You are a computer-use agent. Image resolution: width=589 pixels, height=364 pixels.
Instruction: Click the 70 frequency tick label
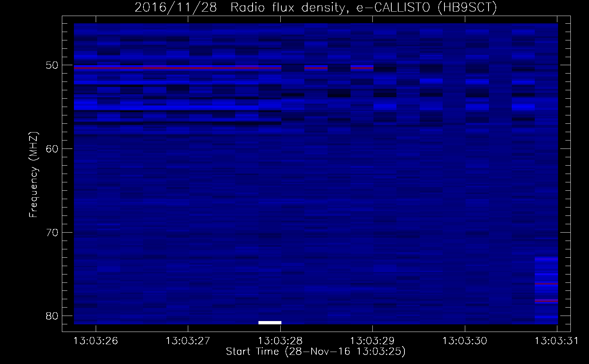52,233
